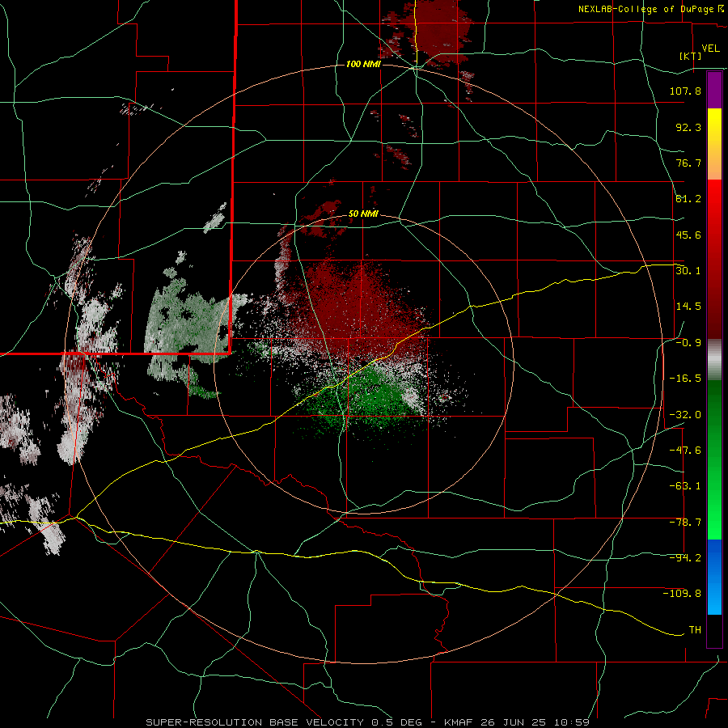This screenshot has height=728, width=728.
Task: Click the [KT] units label
Action: click(x=691, y=56)
